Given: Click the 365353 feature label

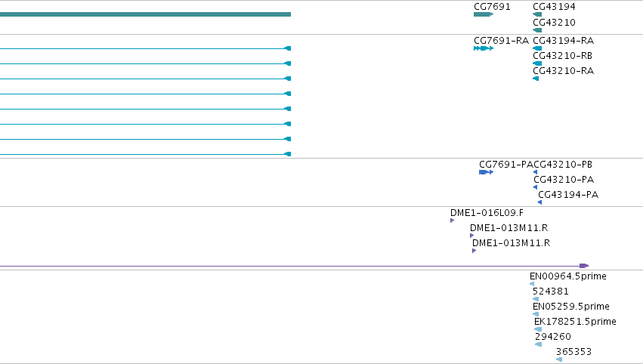Looking at the screenshot, I should click(573, 352).
